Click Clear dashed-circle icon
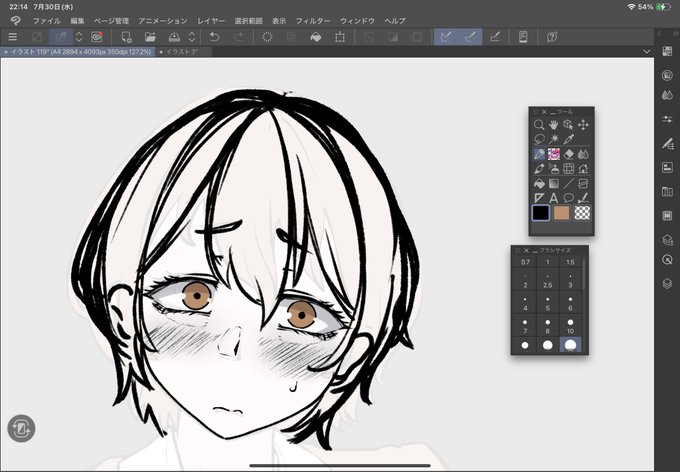This screenshot has width=680, height=472. coord(267,37)
